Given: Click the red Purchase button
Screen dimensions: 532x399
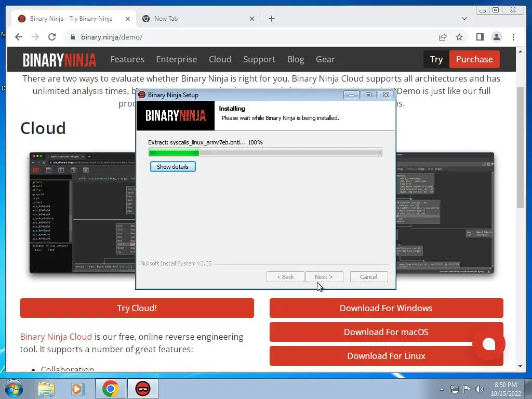Looking at the screenshot, I should coord(474,59).
